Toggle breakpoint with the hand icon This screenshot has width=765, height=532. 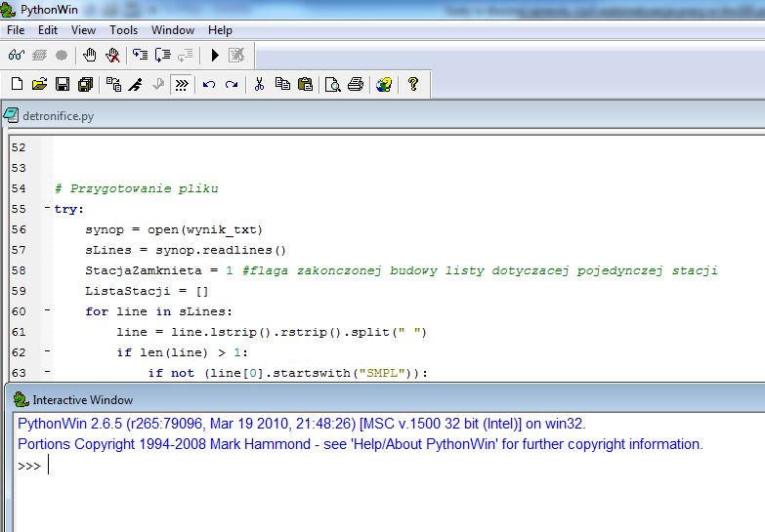point(89,55)
